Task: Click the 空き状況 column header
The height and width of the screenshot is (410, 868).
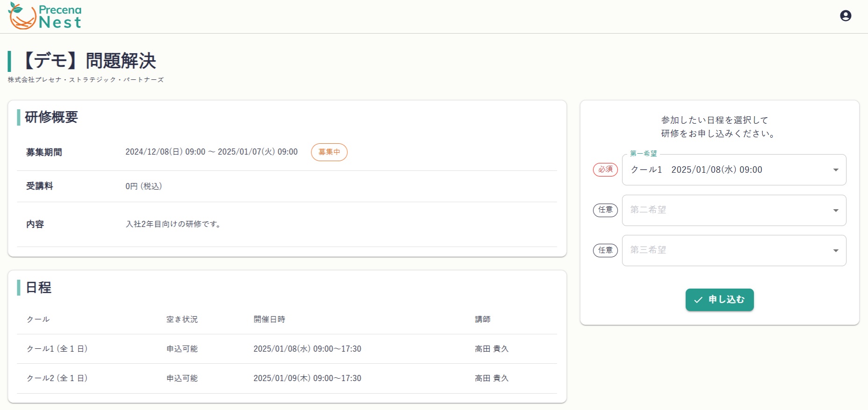Action: point(182,319)
